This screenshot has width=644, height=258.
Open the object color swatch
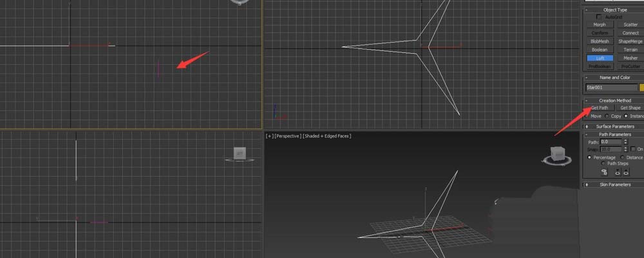tap(641, 87)
